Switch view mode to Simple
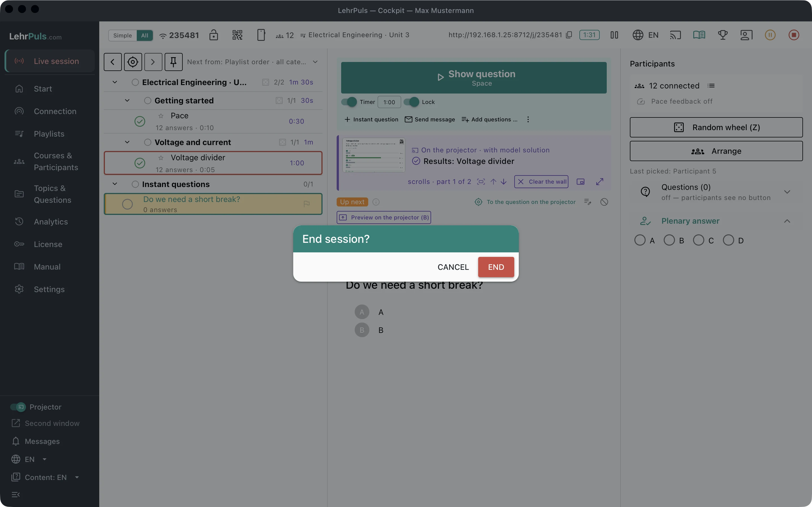This screenshot has width=812, height=507. (x=122, y=35)
